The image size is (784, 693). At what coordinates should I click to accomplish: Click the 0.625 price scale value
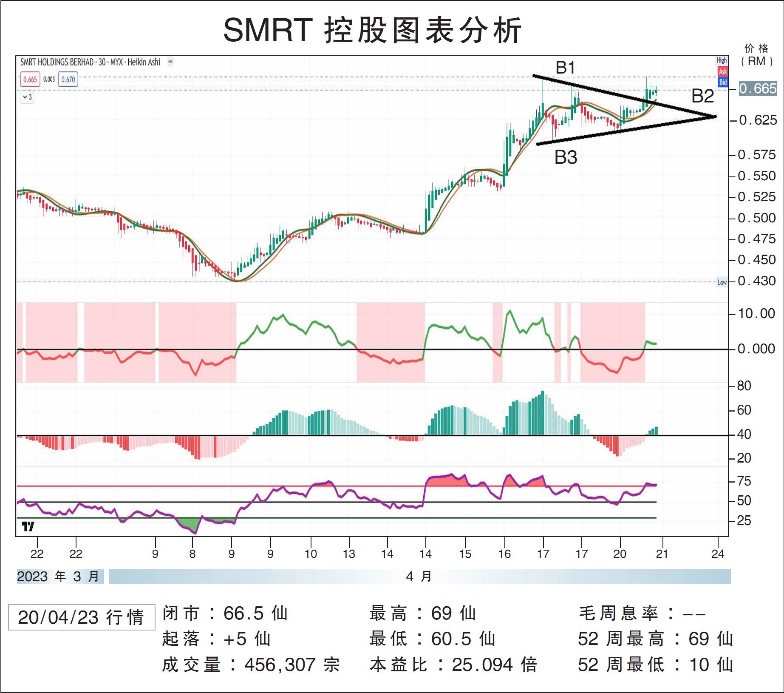758,120
